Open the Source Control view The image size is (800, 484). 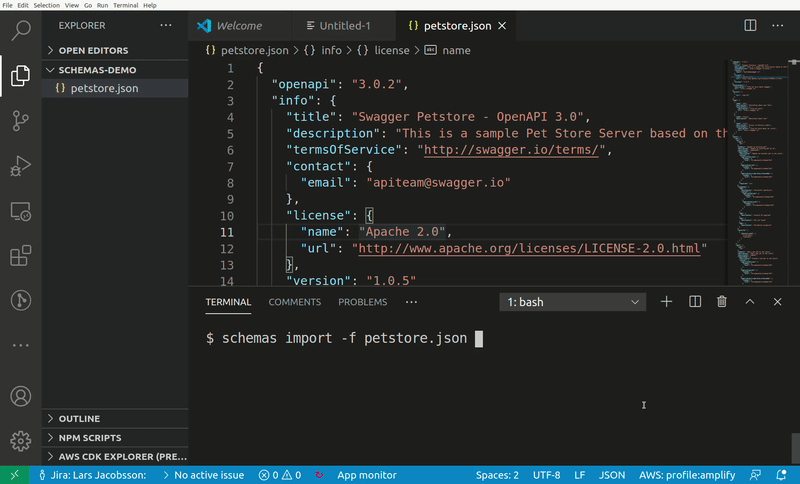coord(20,121)
